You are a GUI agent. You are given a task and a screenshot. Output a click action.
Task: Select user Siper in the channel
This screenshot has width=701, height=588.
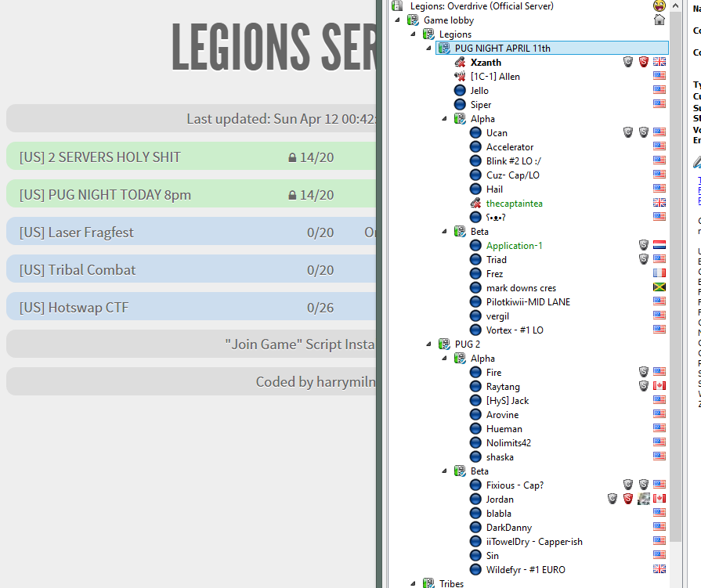point(481,105)
